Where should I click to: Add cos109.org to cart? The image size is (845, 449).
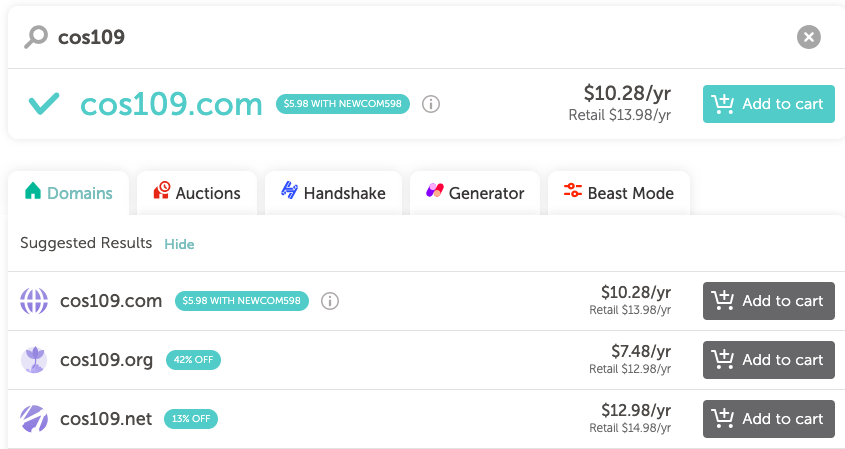tap(768, 360)
